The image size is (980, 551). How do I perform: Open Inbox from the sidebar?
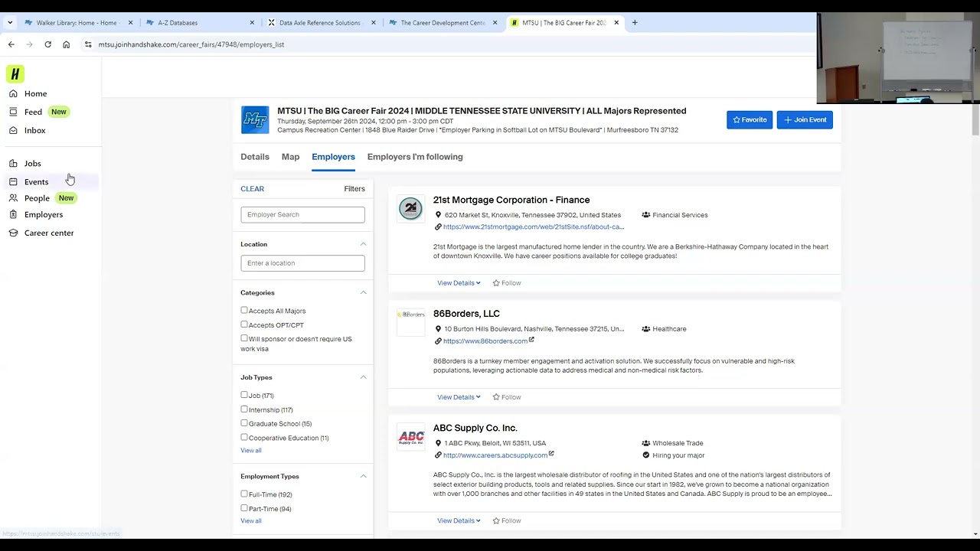(34, 130)
